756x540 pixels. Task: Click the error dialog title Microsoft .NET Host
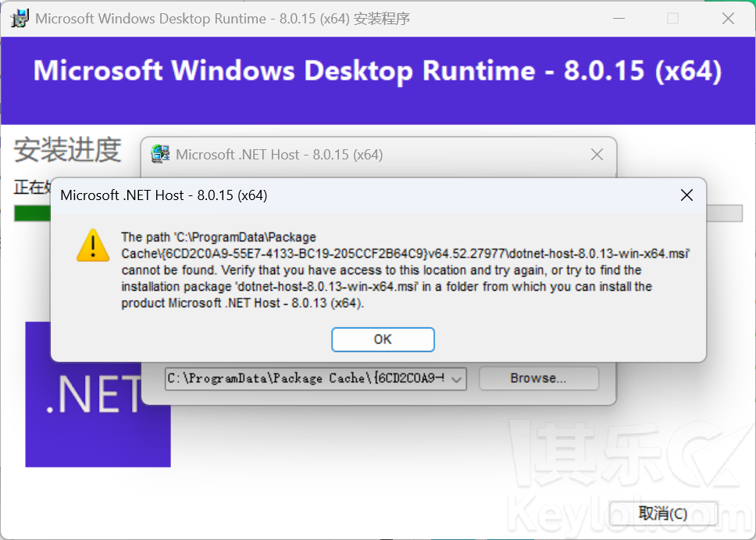tap(164, 195)
